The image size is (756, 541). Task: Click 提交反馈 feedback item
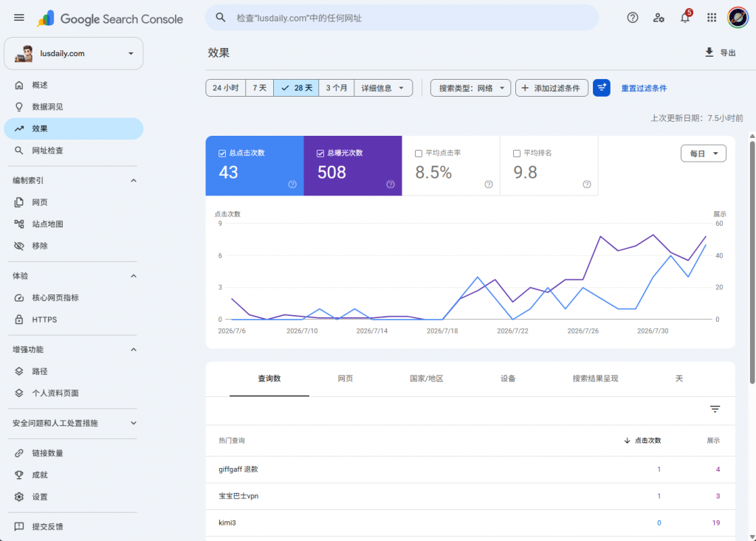[73, 526]
